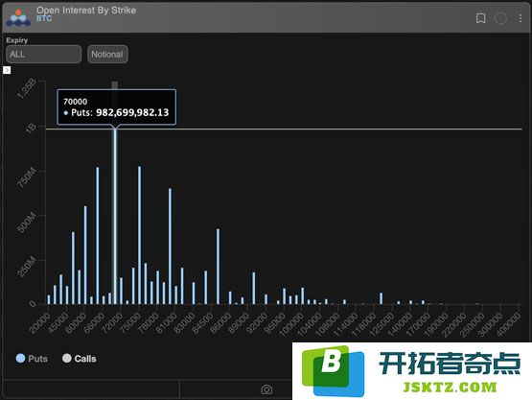This screenshot has width=532, height=400.
Task: Click the 1.25B y-axis label
Action: coord(27,89)
